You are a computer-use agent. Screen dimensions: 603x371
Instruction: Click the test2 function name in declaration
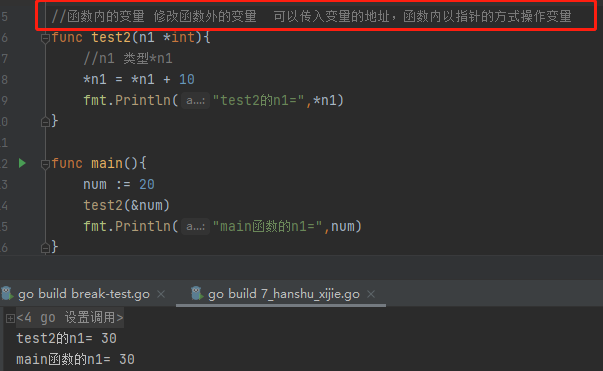[111, 38]
